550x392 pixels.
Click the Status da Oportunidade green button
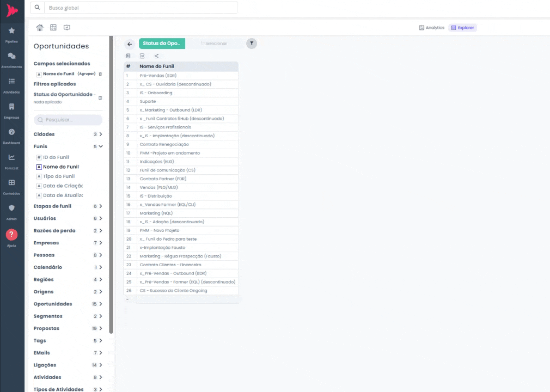click(x=162, y=44)
